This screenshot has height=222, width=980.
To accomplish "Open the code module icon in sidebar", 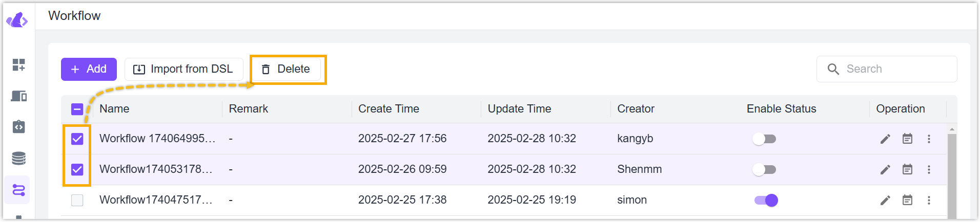I will 19,127.
